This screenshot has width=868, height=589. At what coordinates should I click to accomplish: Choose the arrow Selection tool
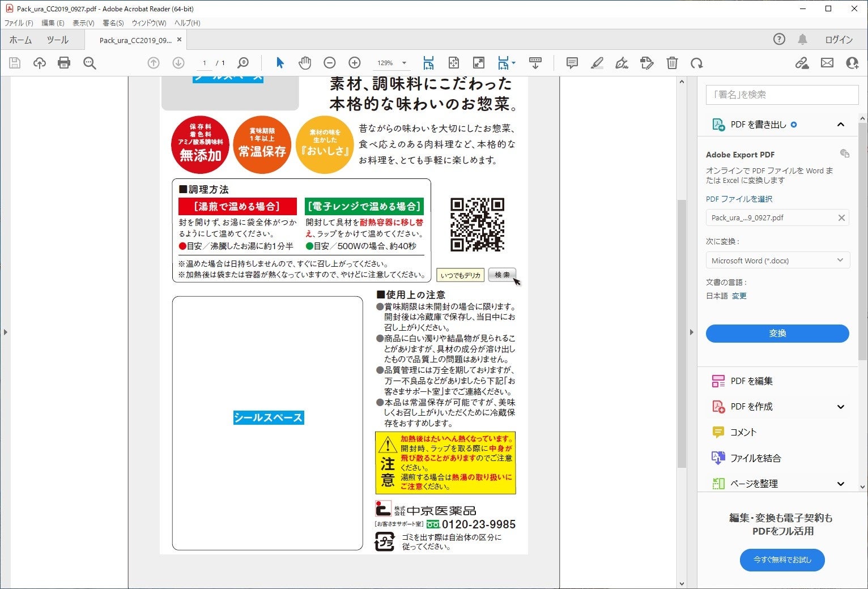(x=280, y=63)
